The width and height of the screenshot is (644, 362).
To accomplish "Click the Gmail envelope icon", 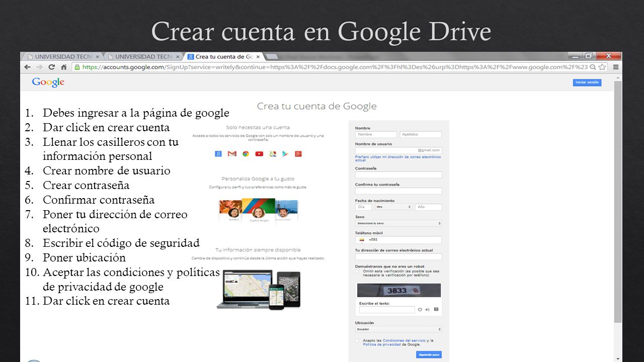I will click(x=232, y=154).
